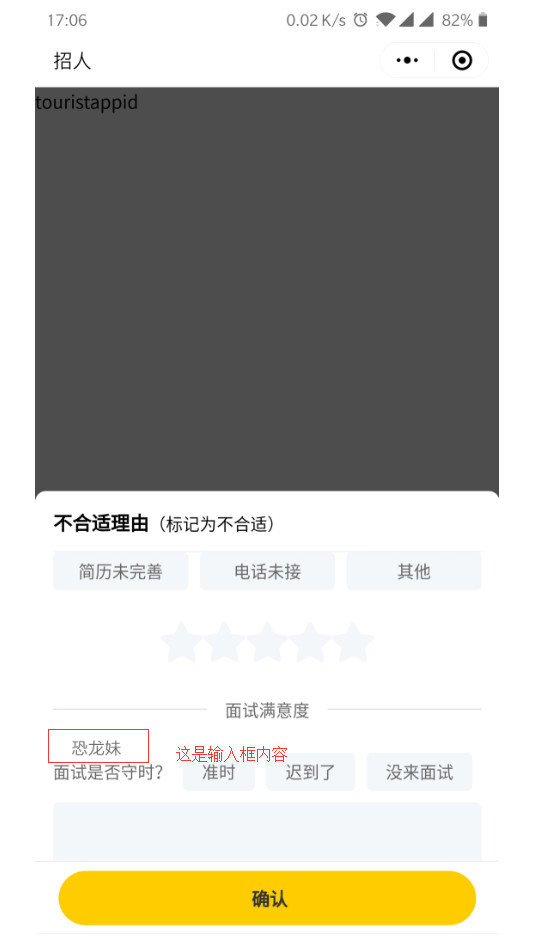557x942 pixels.
Task: Rate with the third star
Action: coord(267,642)
